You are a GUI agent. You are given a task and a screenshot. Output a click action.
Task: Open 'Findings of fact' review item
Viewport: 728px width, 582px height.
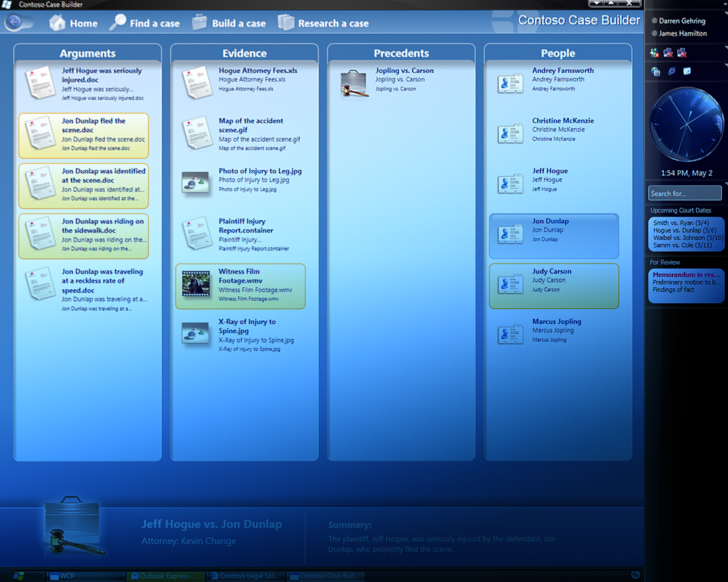(x=673, y=289)
